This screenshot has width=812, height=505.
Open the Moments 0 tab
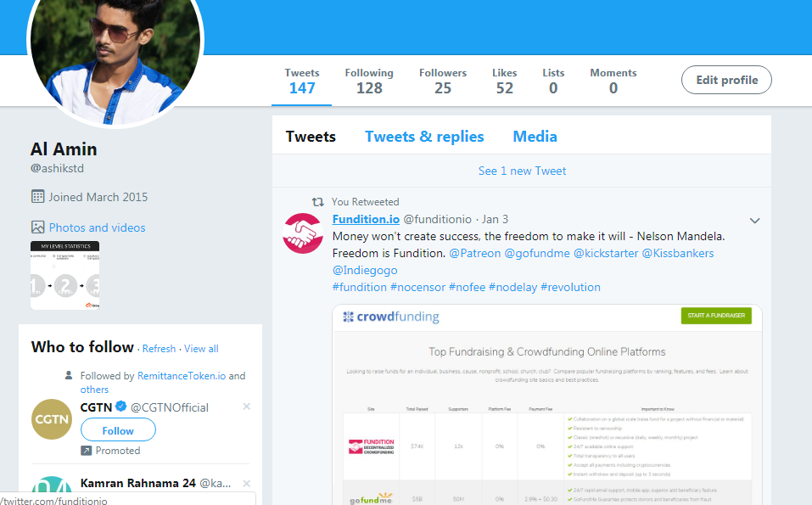(613, 81)
